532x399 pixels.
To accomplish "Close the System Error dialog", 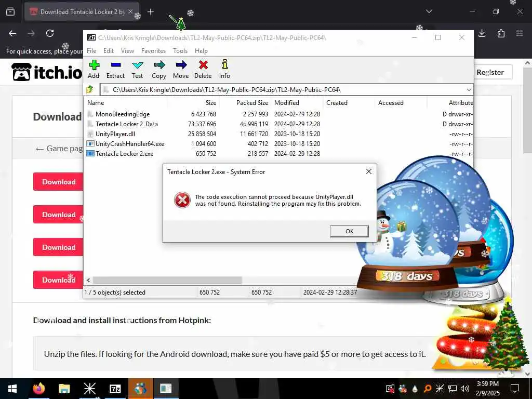I will click(x=369, y=171).
